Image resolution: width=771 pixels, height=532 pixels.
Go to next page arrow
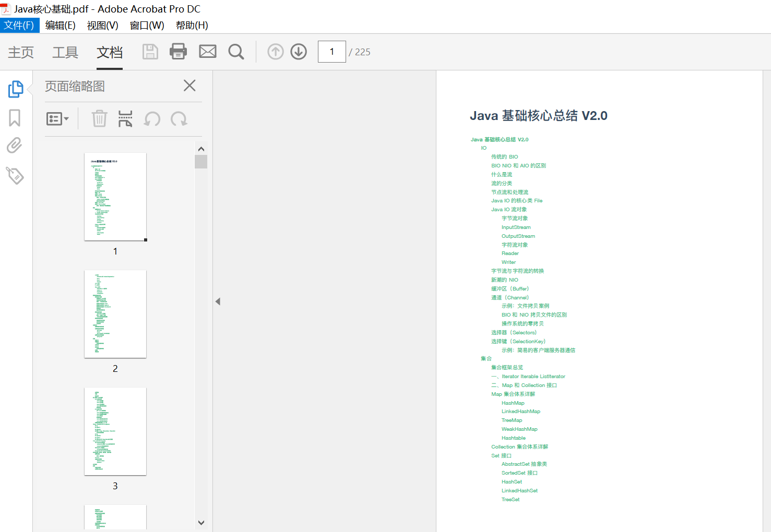point(299,52)
